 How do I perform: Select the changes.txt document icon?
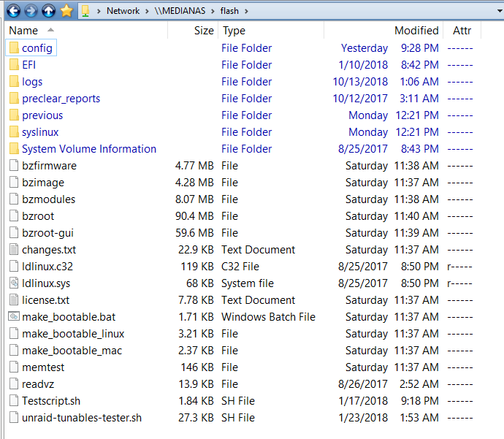[x=14, y=249]
